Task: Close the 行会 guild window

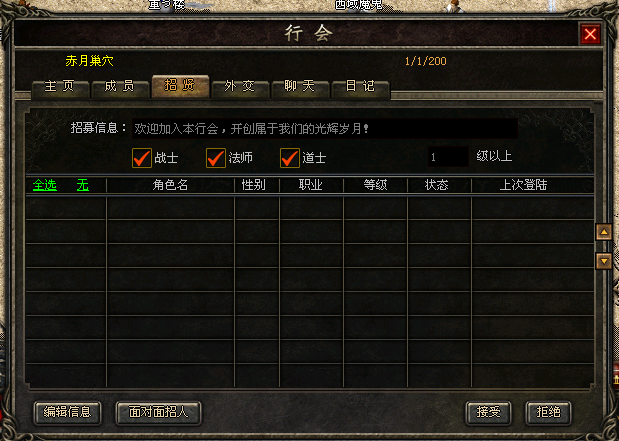Action: tap(590, 34)
